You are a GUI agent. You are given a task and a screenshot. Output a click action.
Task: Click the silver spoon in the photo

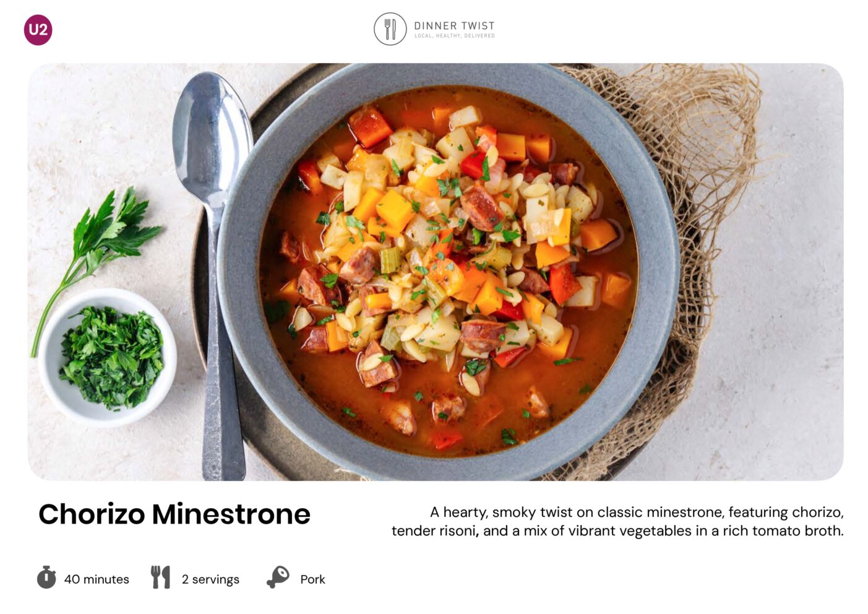click(213, 272)
